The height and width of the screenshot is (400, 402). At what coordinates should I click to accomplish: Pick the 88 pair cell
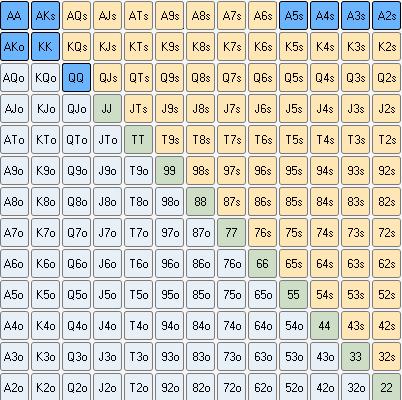pyautogui.click(x=200, y=201)
